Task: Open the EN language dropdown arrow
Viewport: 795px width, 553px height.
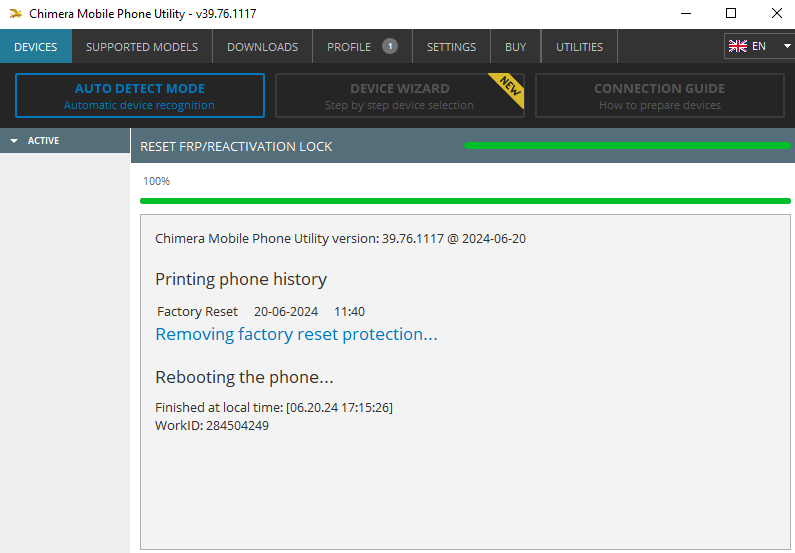Action: pyautogui.click(x=787, y=46)
